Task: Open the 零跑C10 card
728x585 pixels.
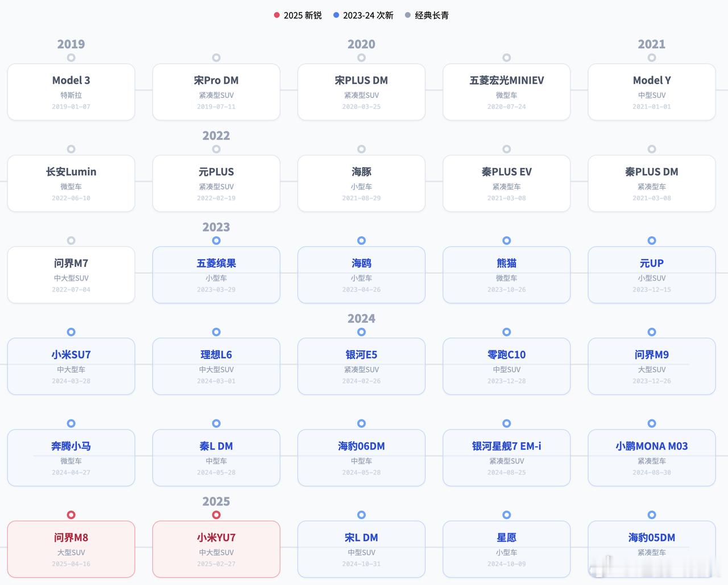Action: 506,366
